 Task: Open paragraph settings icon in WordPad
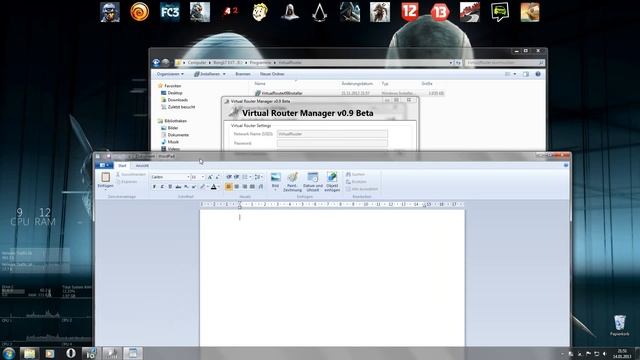tap(260, 187)
